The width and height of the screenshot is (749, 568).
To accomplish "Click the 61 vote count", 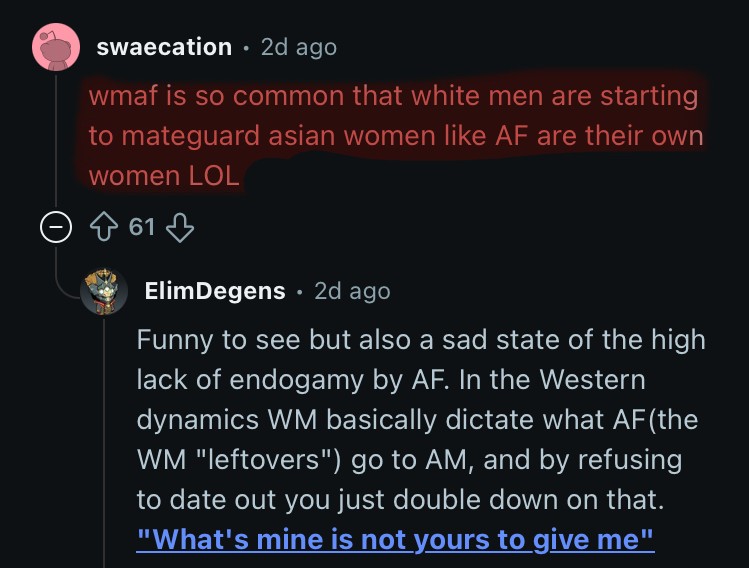I will pos(141,227).
